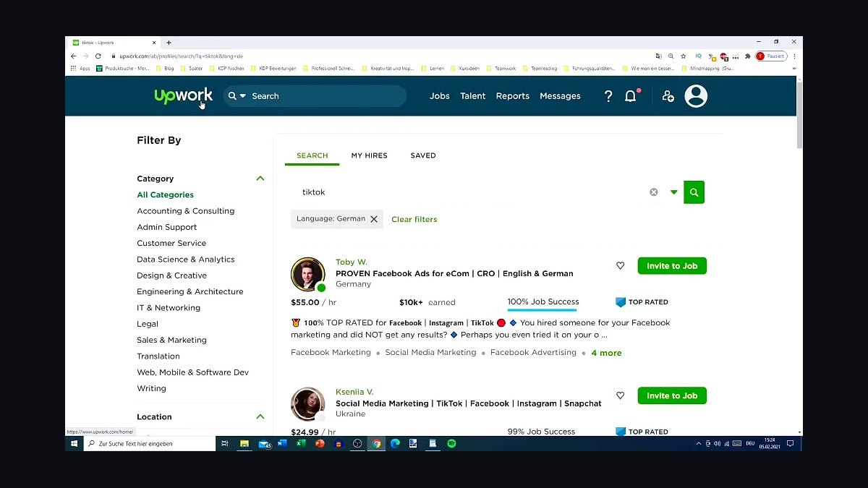Show more bookmarks with the chevron
Screen dimensions: 868x488
(x=793, y=68)
